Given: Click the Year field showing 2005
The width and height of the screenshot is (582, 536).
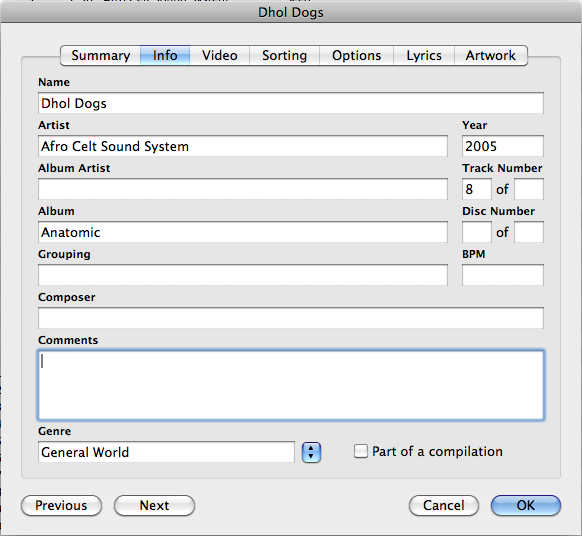Looking at the screenshot, I should pyautogui.click(x=503, y=146).
